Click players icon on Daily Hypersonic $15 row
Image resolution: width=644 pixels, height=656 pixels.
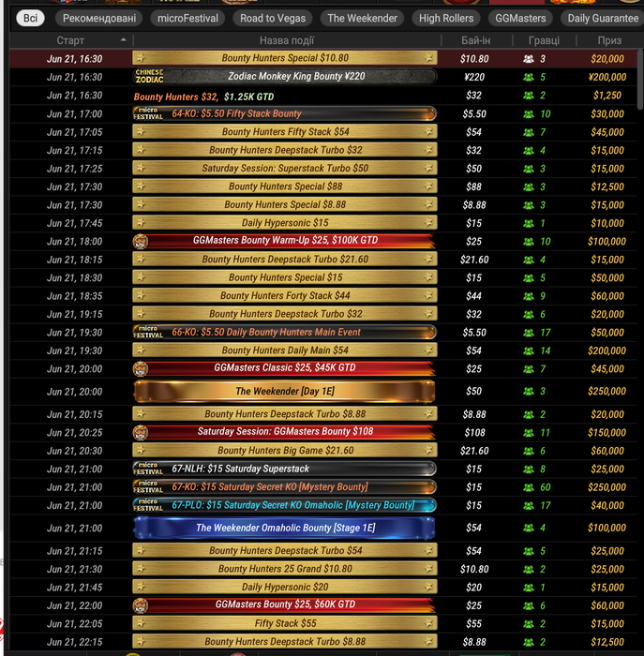(x=529, y=223)
